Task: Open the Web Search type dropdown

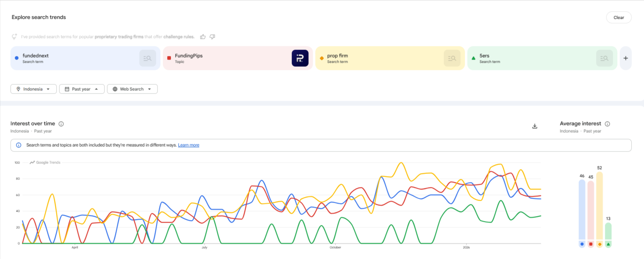Action: click(x=132, y=89)
